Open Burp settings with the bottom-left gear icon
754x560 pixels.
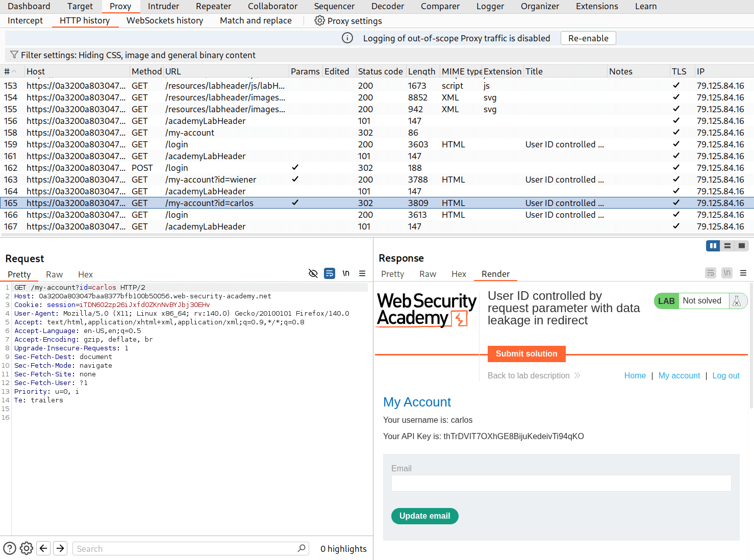[x=26, y=548]
